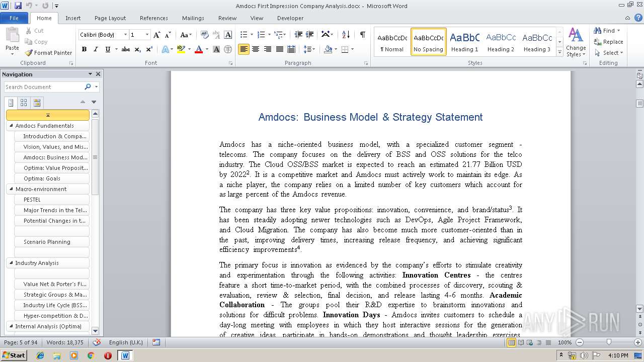Click the Copy command
The image size is (644, 362).
pos(36,42)
